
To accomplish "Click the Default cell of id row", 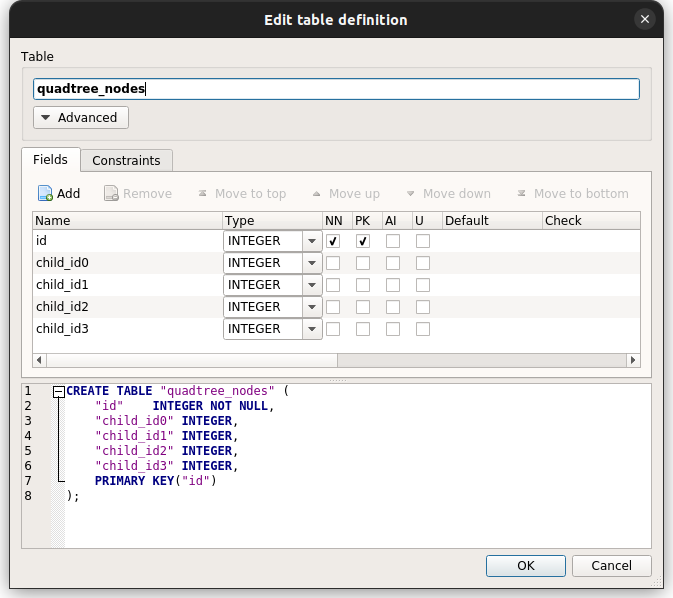I will tap(492, 241).
